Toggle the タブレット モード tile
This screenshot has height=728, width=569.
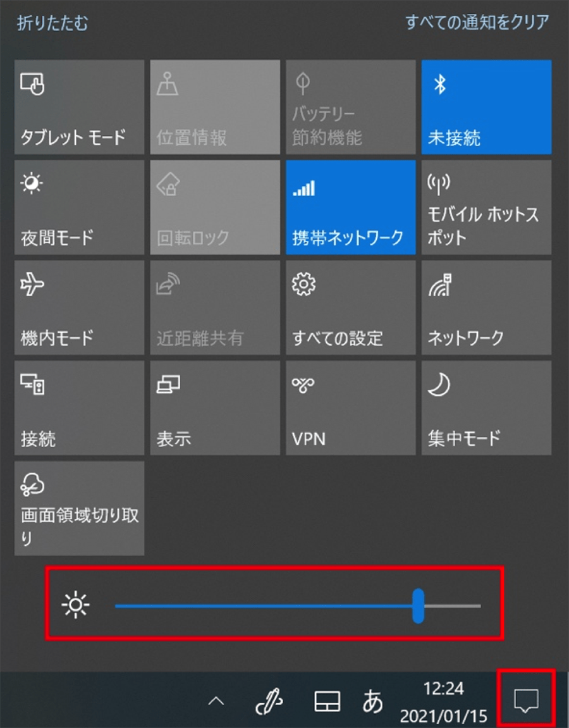pyautogui.click(x=80, y=107)
